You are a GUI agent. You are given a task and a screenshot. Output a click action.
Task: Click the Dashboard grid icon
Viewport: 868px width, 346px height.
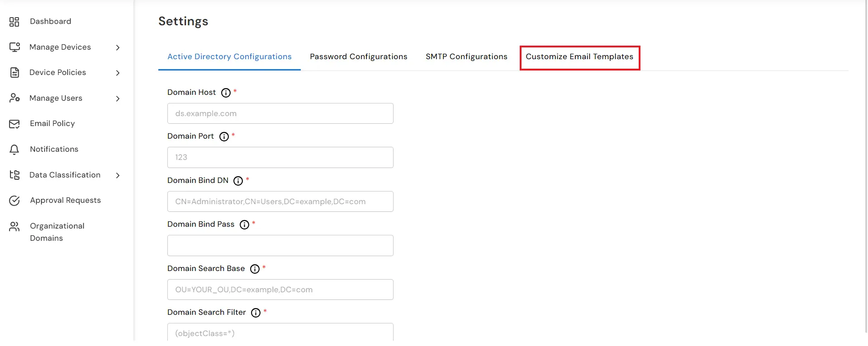tap(14, 21)
